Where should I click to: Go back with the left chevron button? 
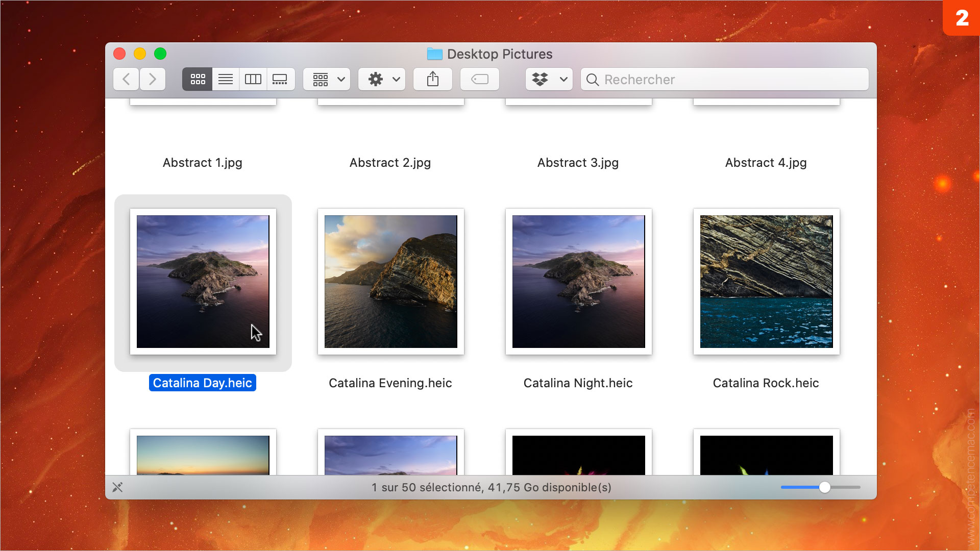tap(126, 79)
